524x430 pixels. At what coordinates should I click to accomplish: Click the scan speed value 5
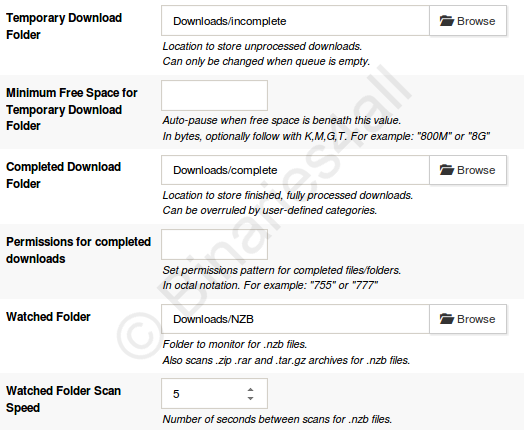[x=176, y=394]
